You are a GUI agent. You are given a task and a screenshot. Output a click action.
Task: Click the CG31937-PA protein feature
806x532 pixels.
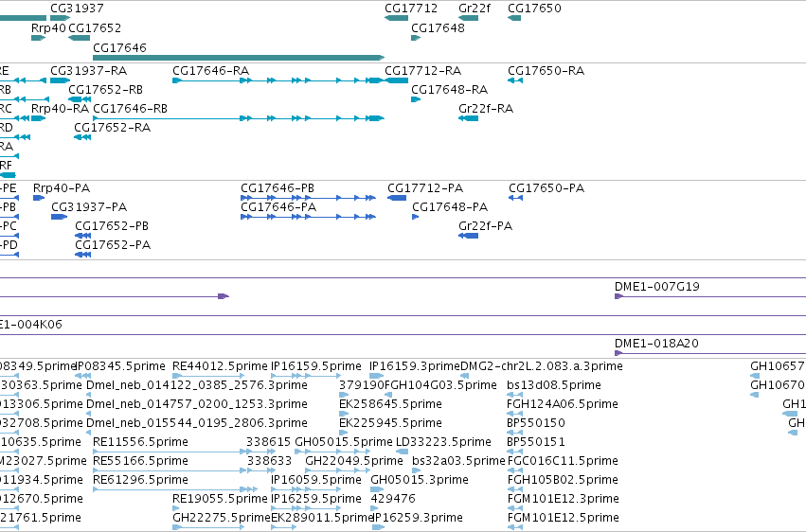point(59,217)
